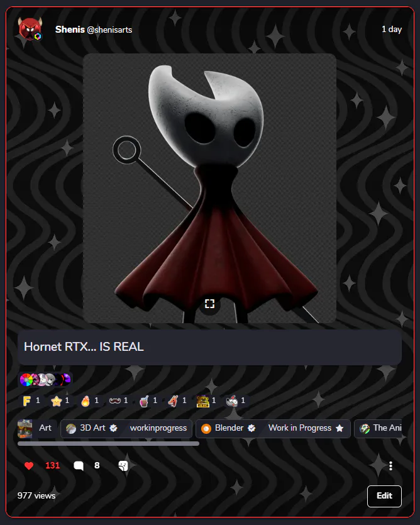Open the Art community tag

point(37,429)
